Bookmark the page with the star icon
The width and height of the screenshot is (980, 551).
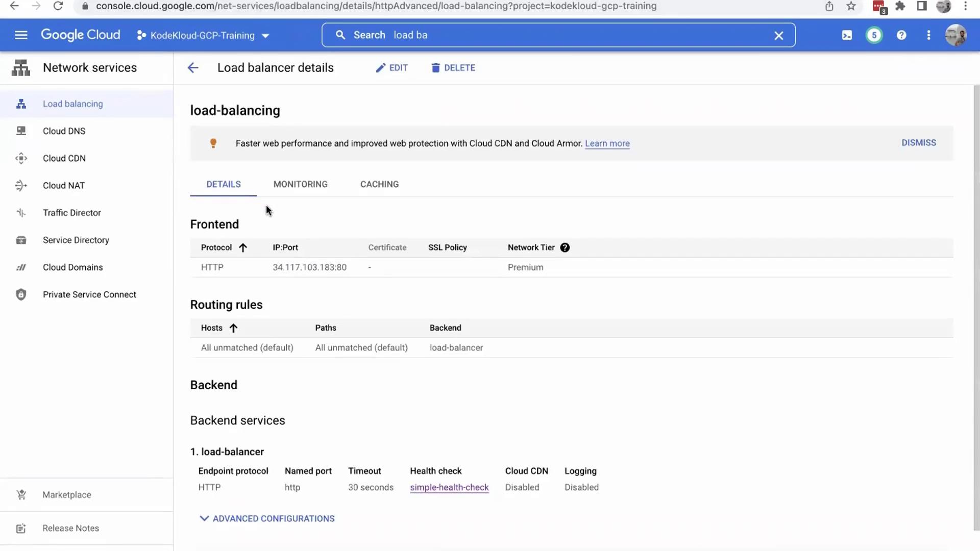click(851, 6)
